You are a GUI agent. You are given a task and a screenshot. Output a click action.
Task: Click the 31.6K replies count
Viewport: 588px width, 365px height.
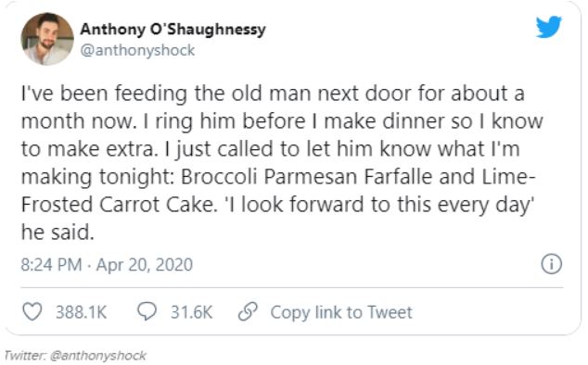192,312
